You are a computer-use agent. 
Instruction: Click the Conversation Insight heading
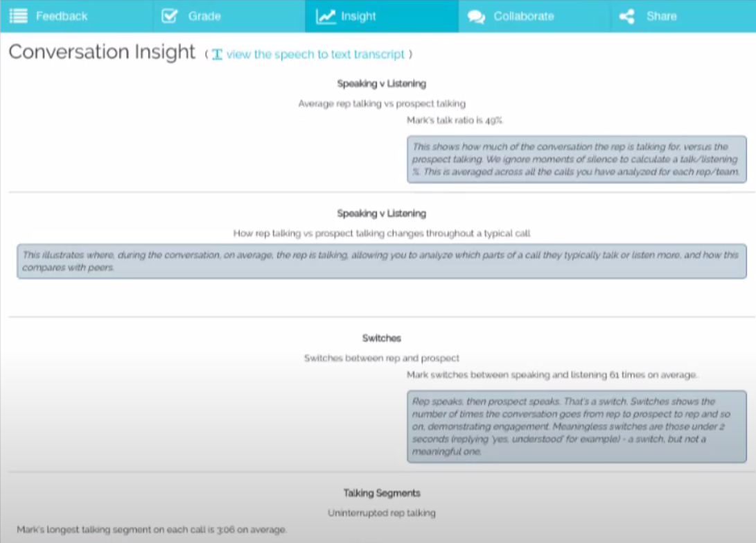coord(102,51)
